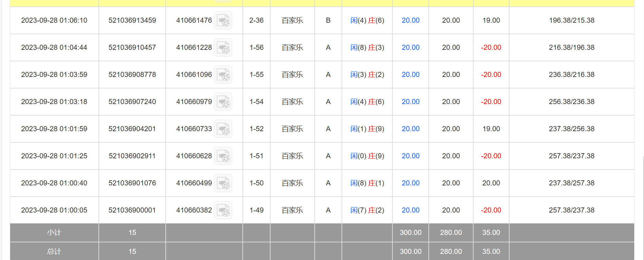Image resolution: width=644 pixels, height=260 pixels.
Task: Click round 1-49 cell
Action: 256,210
